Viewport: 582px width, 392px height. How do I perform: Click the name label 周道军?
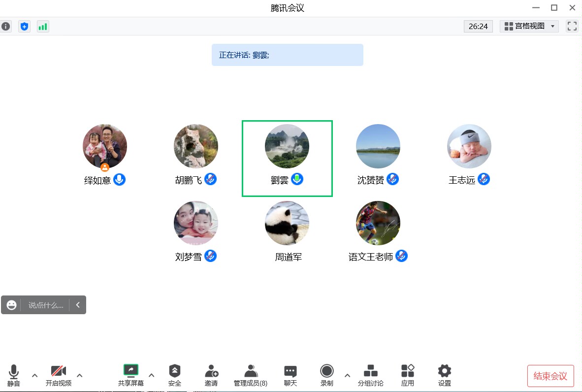click(289, 257)
